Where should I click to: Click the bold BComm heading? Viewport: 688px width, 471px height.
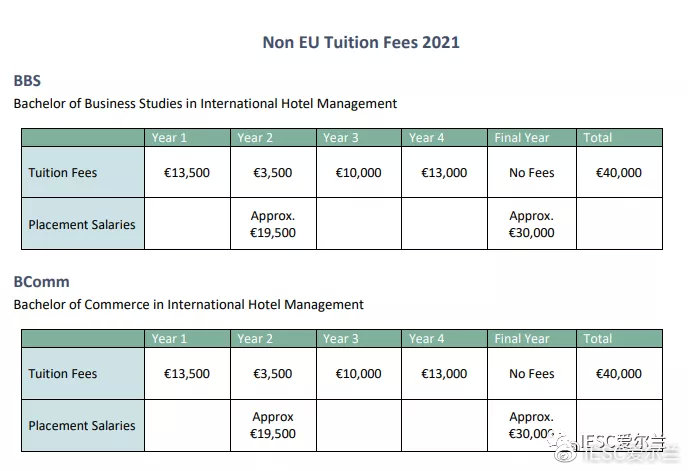pos(41,282)
